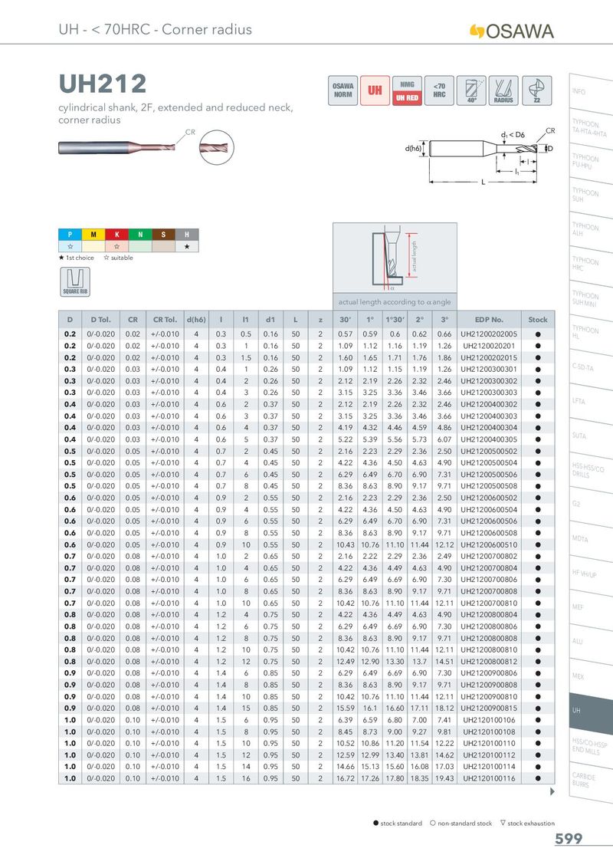Click the stock exhaustion legend triangle
The image size is (613, 868).
click(503, 824)
